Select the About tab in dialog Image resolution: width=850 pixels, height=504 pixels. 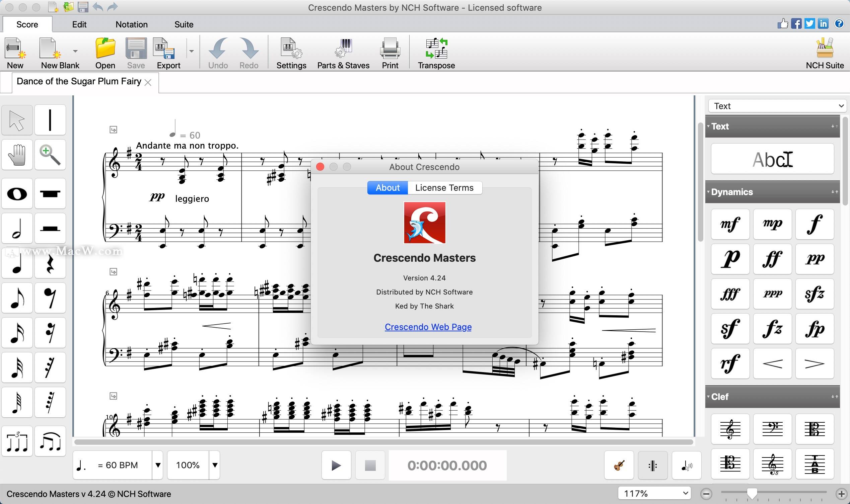(x=387, y=188)
